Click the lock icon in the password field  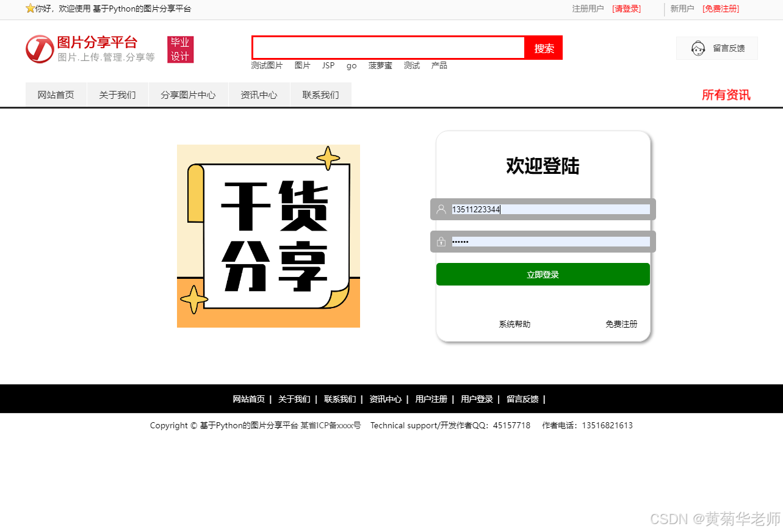point(441,242)
